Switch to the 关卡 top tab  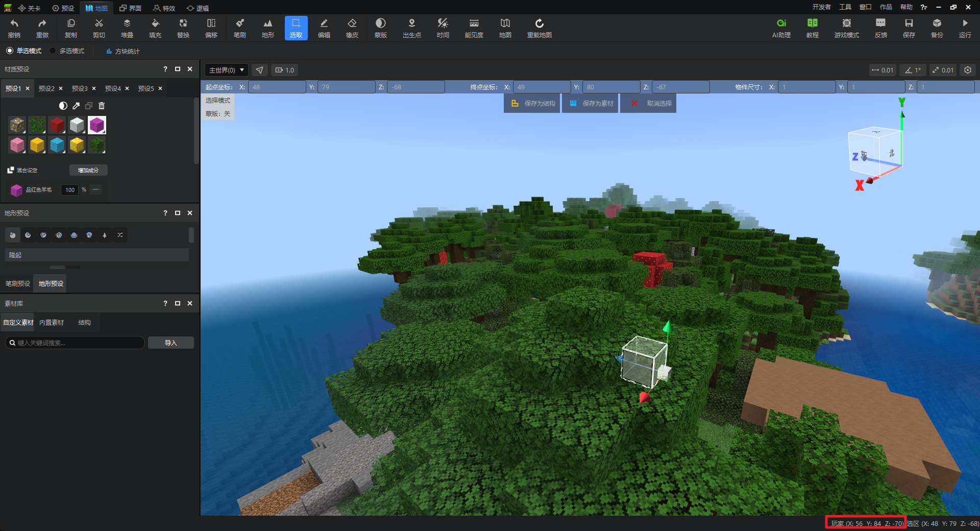[x=29, y=8]
